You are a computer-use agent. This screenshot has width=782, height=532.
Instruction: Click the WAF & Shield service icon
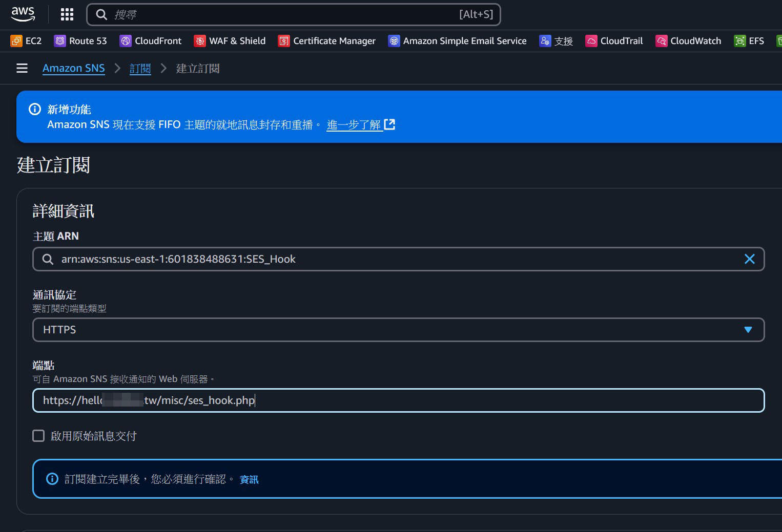[200, 41]
